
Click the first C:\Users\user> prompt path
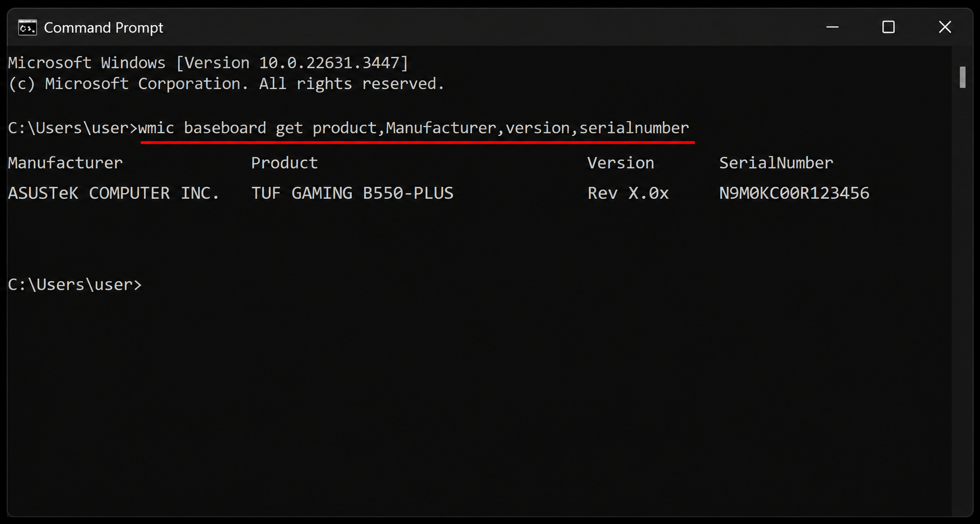[x=73, y=128]
